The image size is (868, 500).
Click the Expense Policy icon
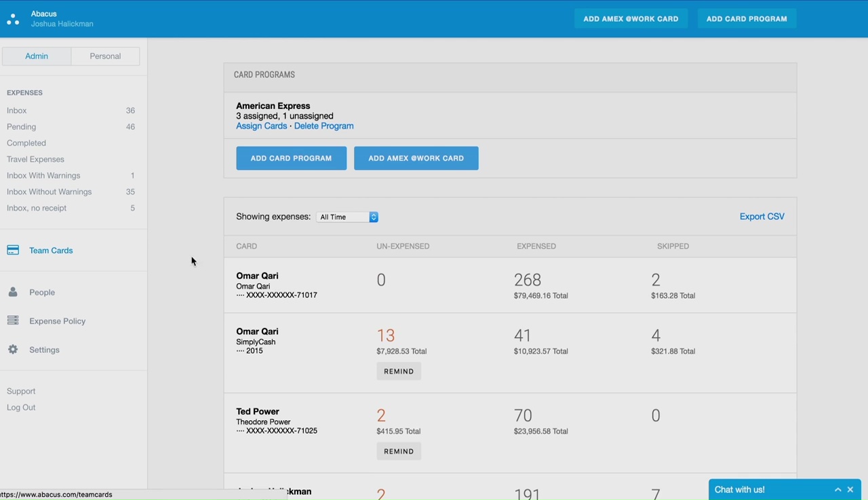(13, 320)
